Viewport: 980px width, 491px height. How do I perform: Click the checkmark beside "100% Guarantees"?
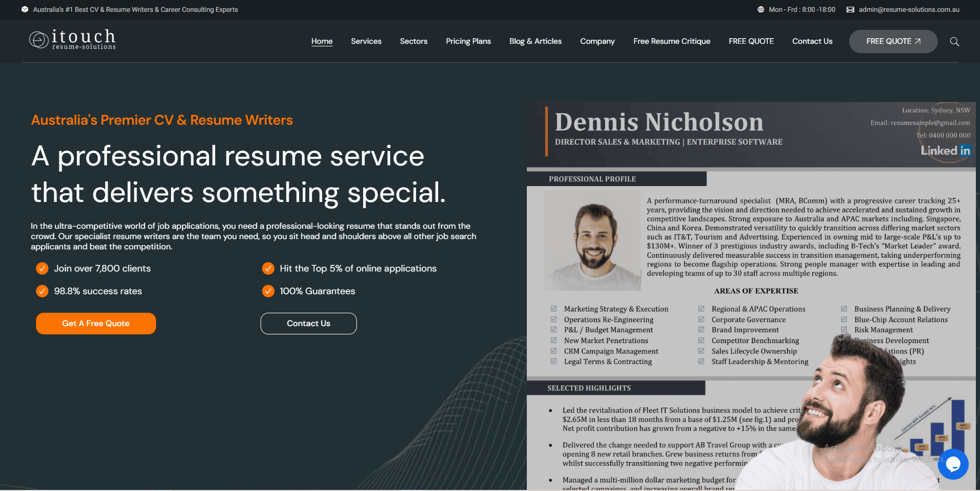[x=268, y=291]
